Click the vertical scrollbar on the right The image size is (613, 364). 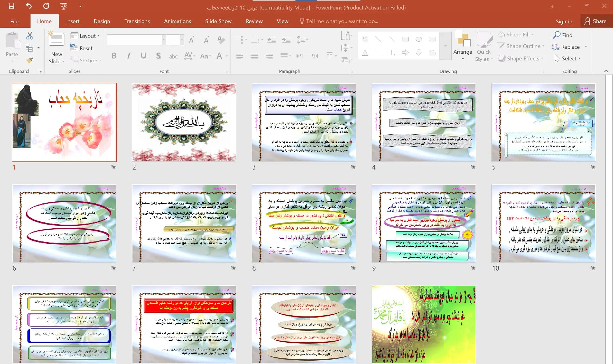click(609, 219)
